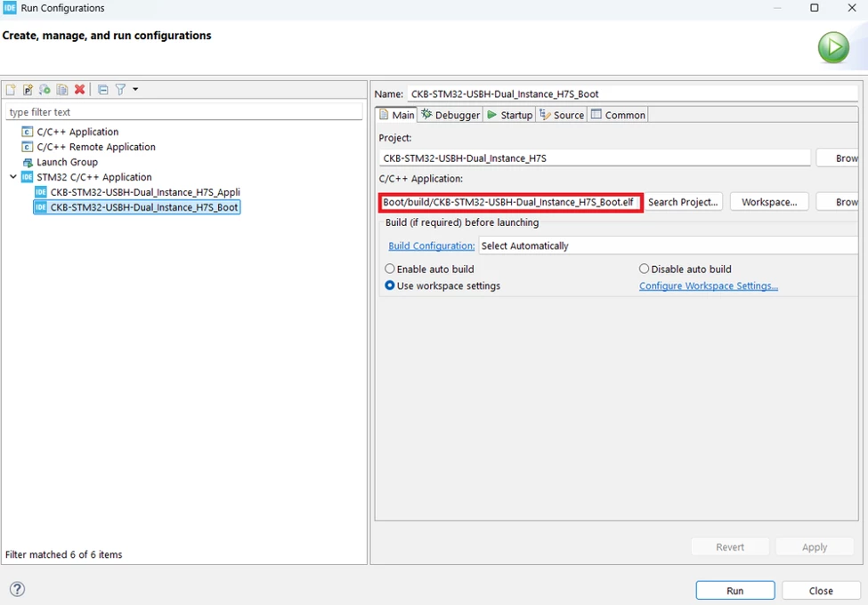Click the 'Project:' label
This screenshot has height=605, width=868.
(x=395, y=138)
